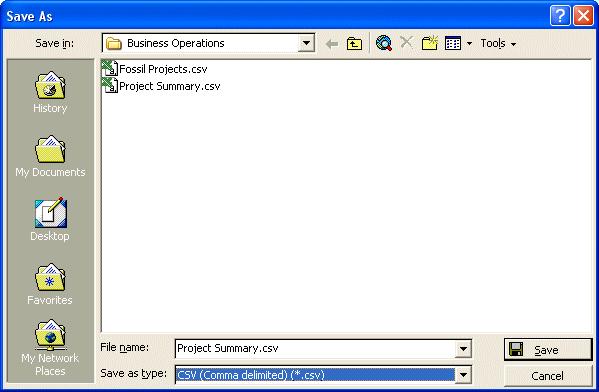Expand the Save in folder dropdown
This screenshot has width=599, height=392.
[306, 43]
